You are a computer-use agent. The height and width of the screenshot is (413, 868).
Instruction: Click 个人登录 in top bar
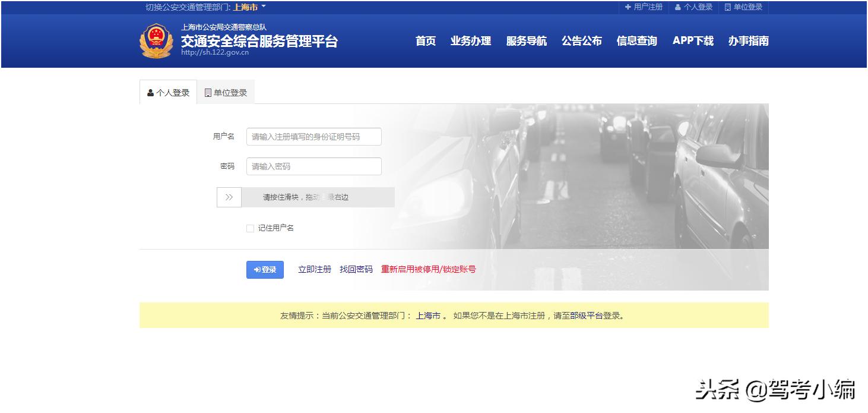(x=693, y=7)
